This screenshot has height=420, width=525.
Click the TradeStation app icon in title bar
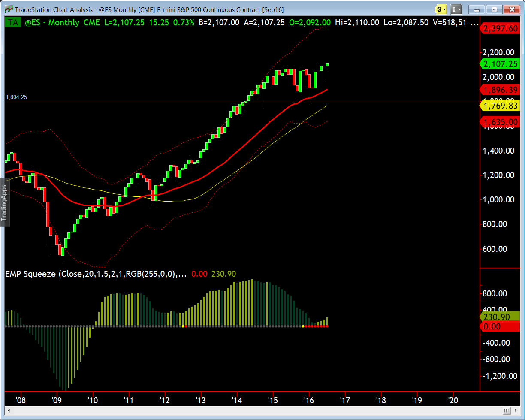point(8,9)
